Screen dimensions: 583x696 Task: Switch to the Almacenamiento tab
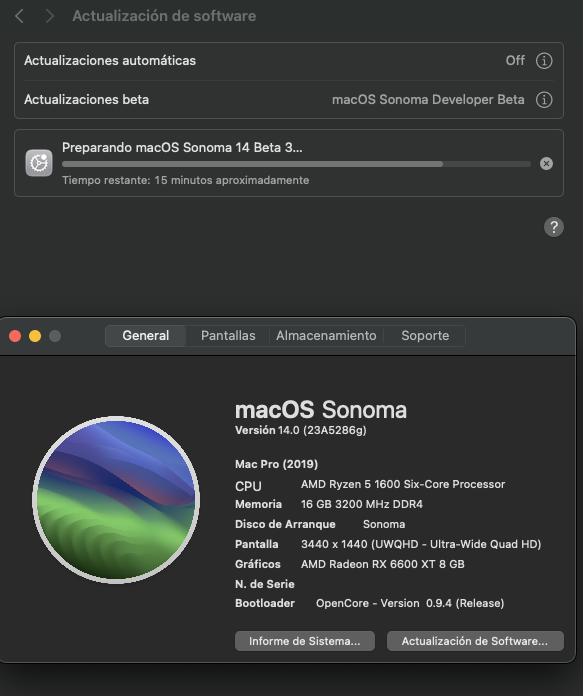pyautogui.click(x=326, y=336)
